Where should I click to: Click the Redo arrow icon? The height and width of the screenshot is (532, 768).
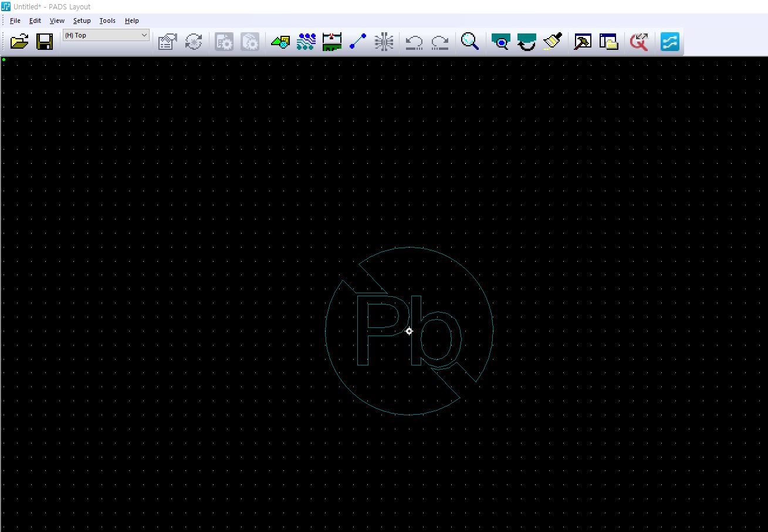point(440,42)
